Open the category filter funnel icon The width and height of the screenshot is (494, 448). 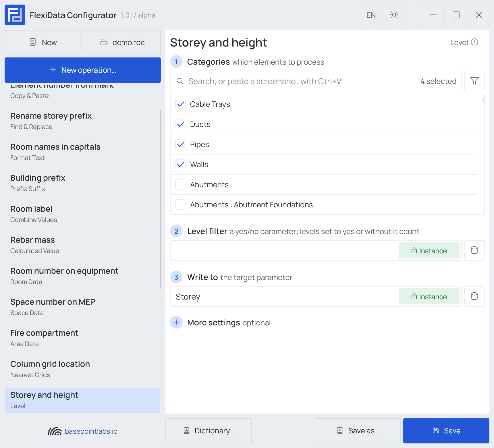point(474,81)
